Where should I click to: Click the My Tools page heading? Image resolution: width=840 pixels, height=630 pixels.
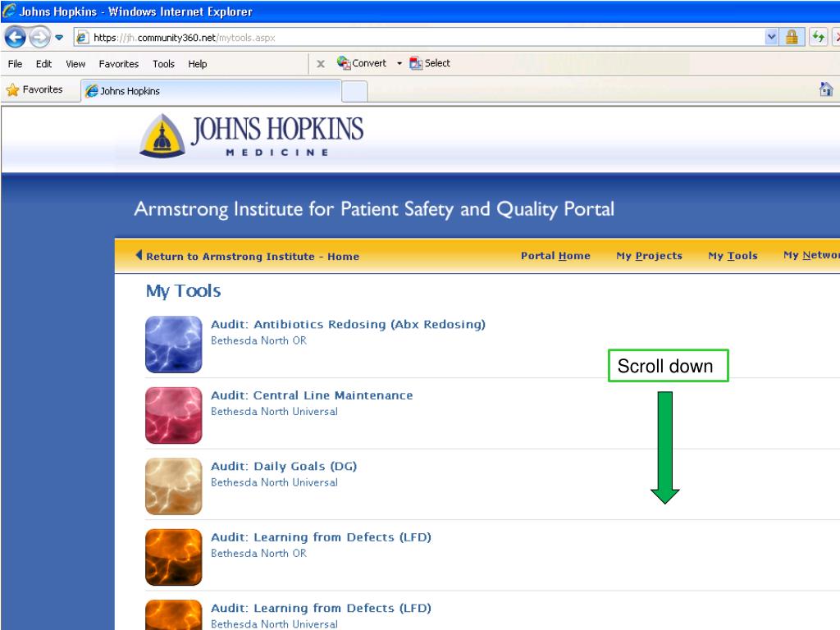pyautogui.click(x=183, y=291)
